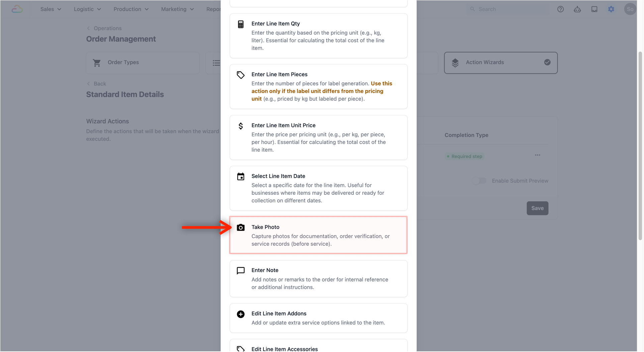Click the calendar icon for Line Item Date
Image resolution: width=644 pixels, height=352 pixels.
[240, 176]
